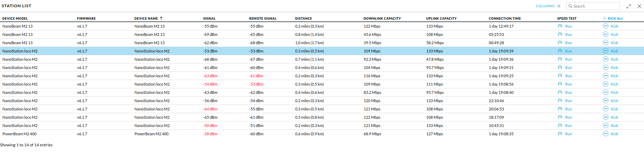Click the magnifier icon in the search box

tap(570, 6)
